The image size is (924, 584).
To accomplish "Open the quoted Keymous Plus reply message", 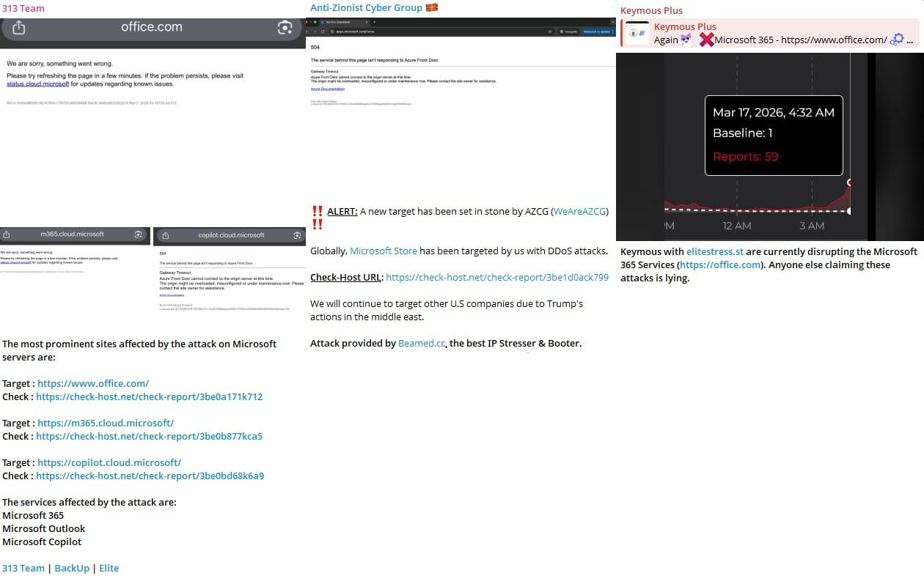I will tap(769, 34).
